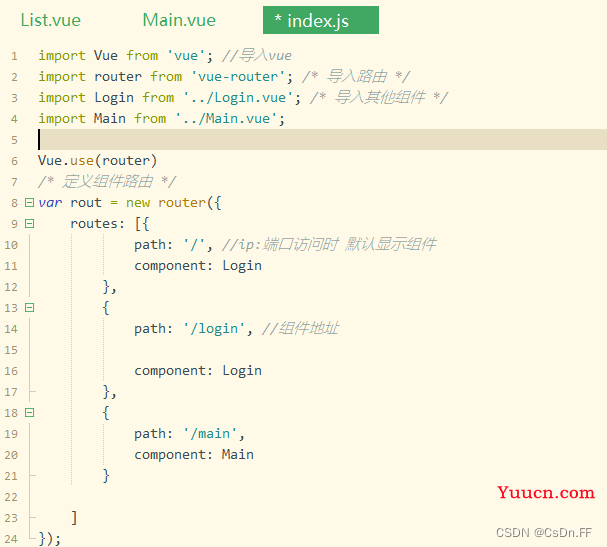Click 'new router' on line 8
Image resolution: width=607 pixels, height=547 pixels.
point(166,202)
